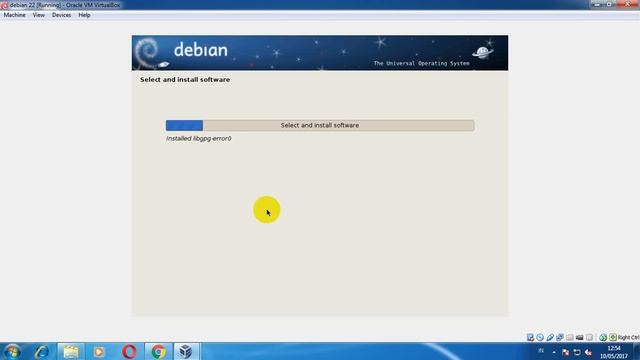Open the Devices menu
The image size is (640, 360).
[61, 15]
